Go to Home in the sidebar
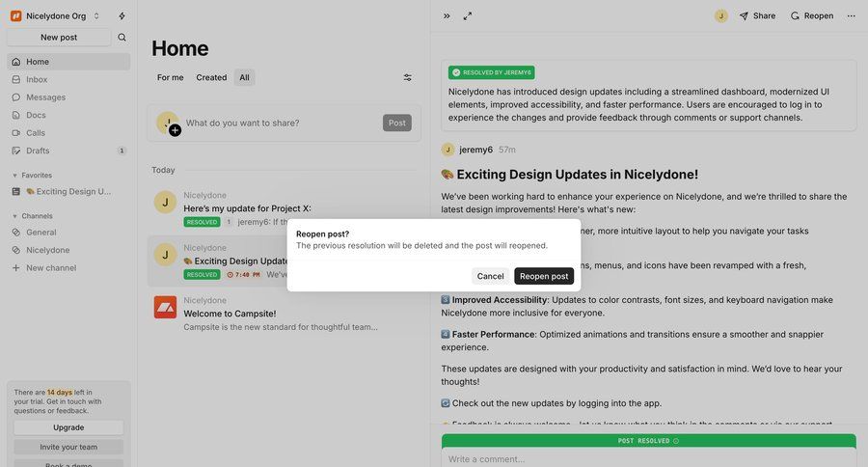The width and height of the screenshot is (868, 467). coord(68,62)
